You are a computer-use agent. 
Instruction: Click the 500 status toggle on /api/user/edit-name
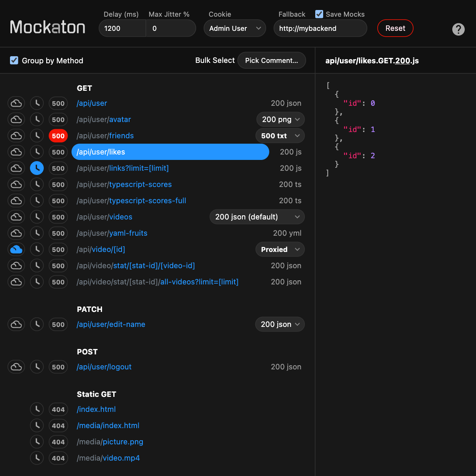pyautogui.click(x=58, y=324)
